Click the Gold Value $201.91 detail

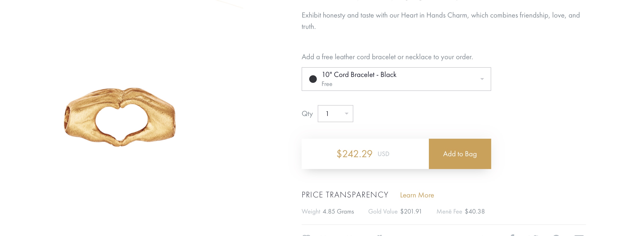tap(395, 212)
